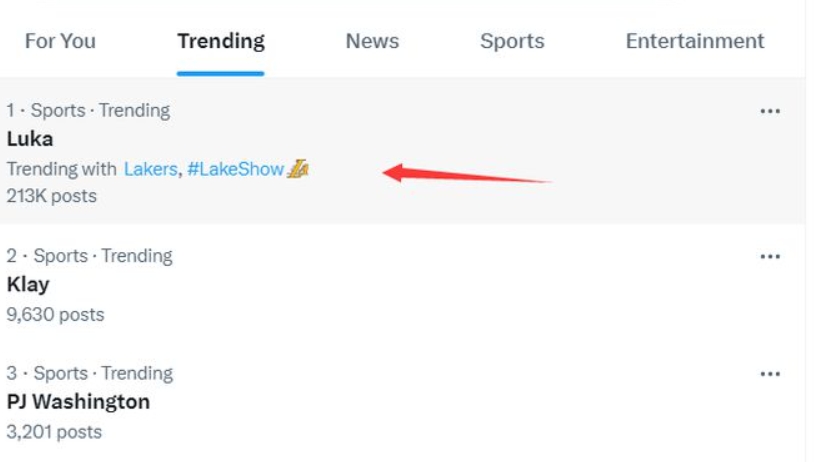Click the "3 · Sports · Trending" label

click(x=89, y=373)
